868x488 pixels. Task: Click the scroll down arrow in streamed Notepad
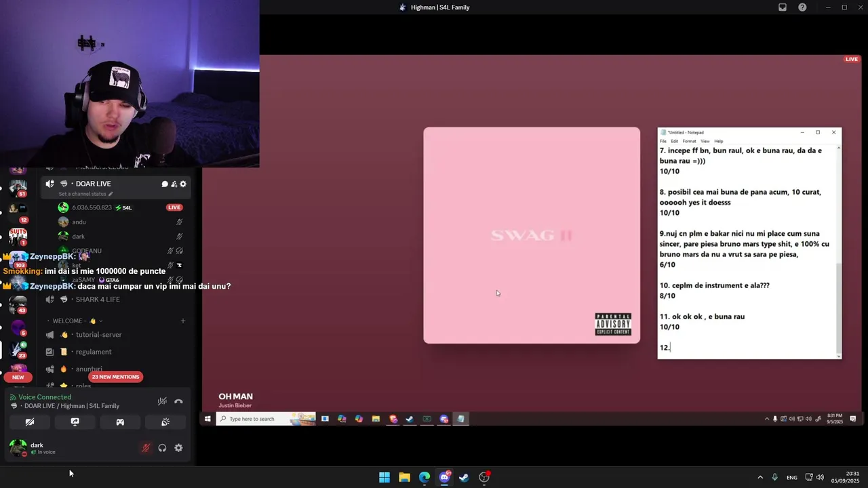tap(839, 356)
